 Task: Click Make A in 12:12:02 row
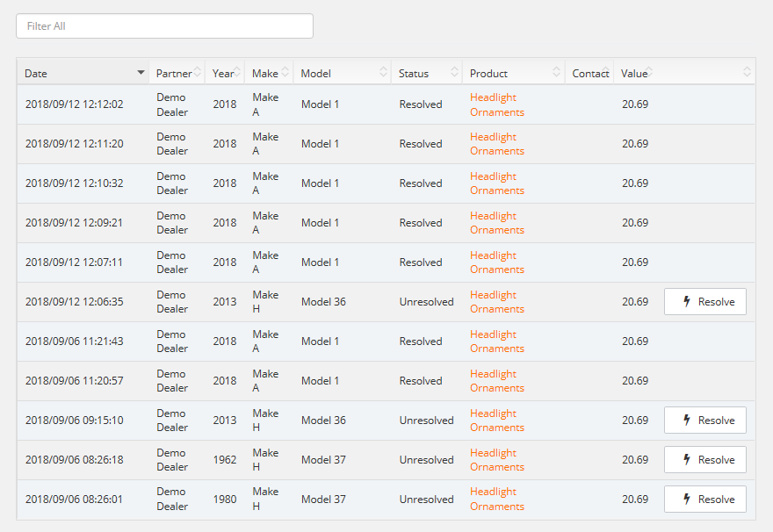(x=265, y=104)
